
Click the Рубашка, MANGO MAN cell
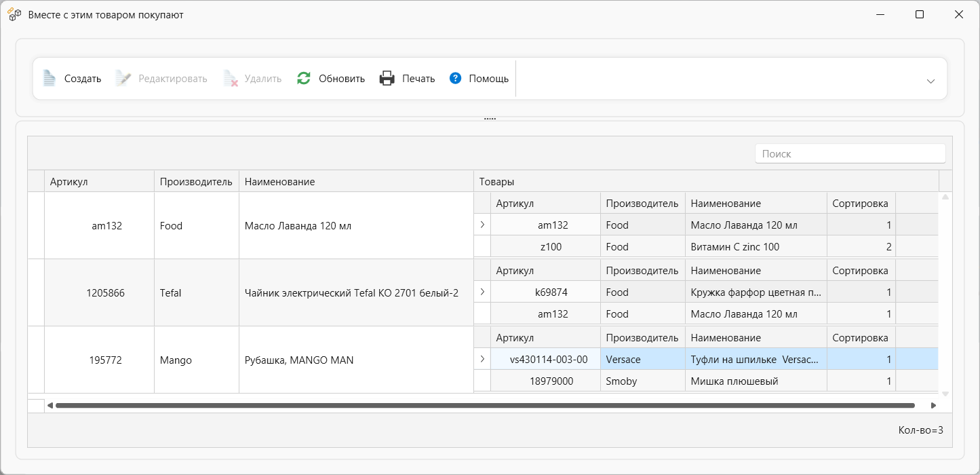356,360
